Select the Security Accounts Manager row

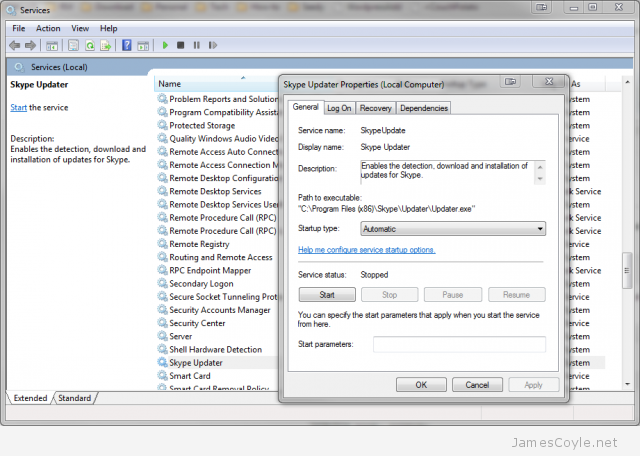click(x=216, y=310)
